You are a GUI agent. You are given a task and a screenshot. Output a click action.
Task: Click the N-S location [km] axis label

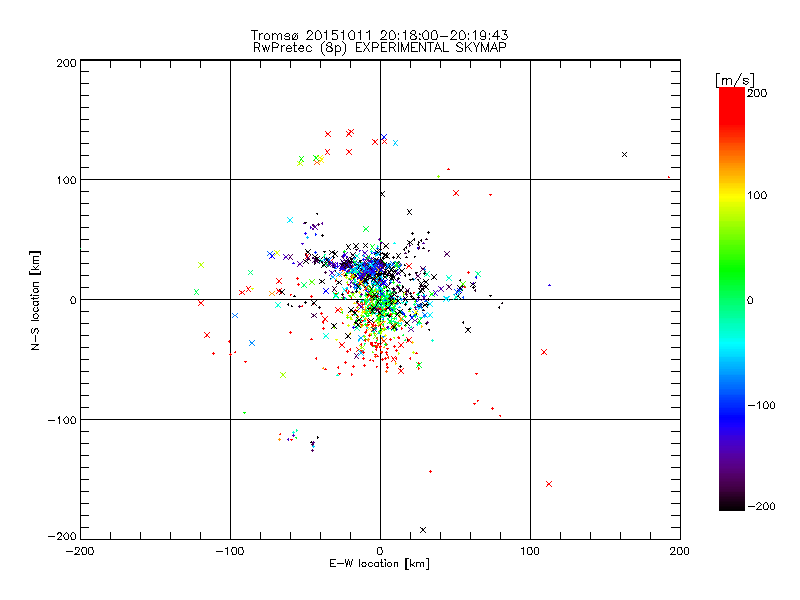tap(35, 300)
